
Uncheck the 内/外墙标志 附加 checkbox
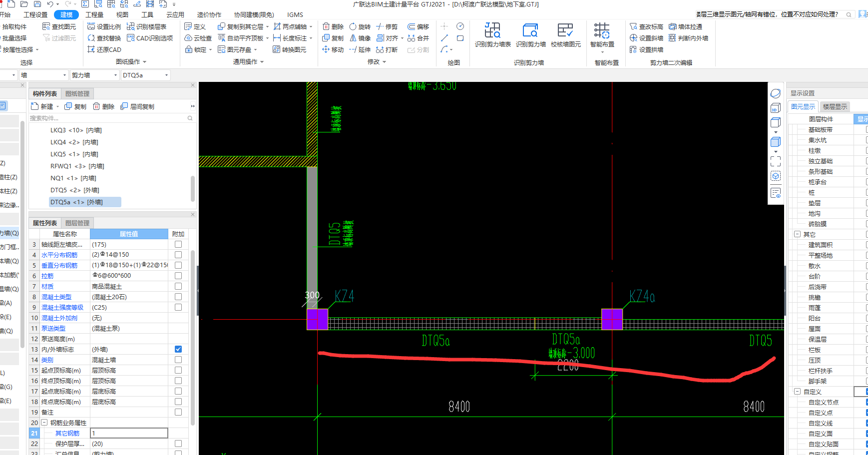178,349
